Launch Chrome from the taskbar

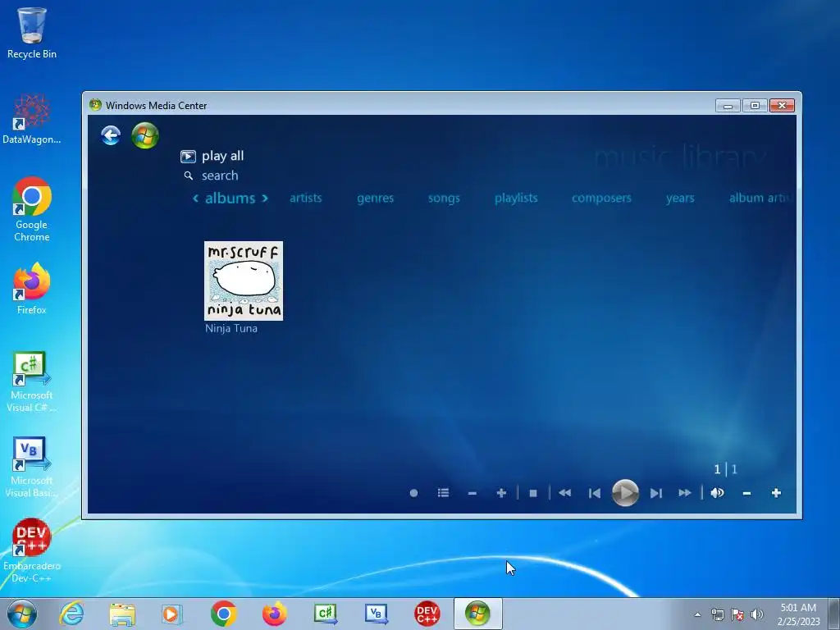[x=224, y=614]
